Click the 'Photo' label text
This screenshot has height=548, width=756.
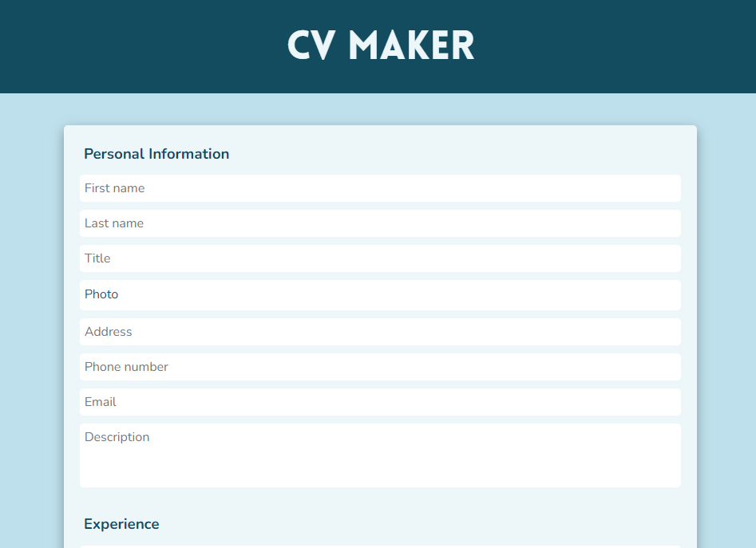[101, 294]
